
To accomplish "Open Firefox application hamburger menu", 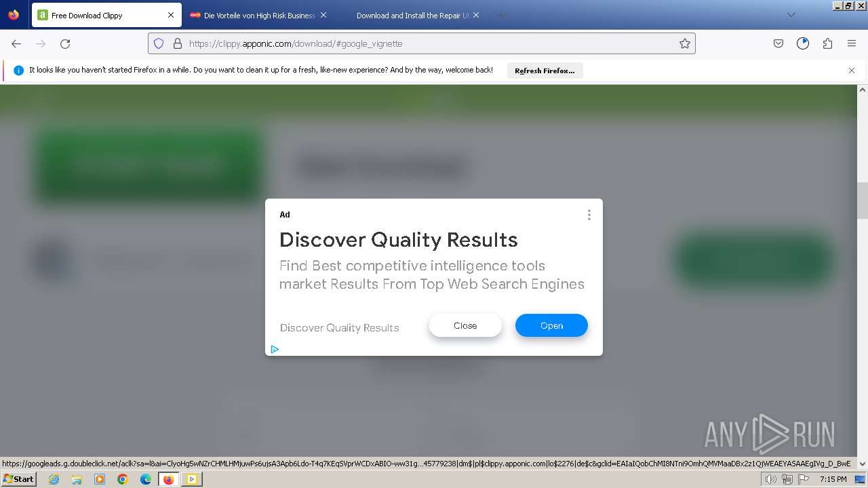I will [852, 43].
